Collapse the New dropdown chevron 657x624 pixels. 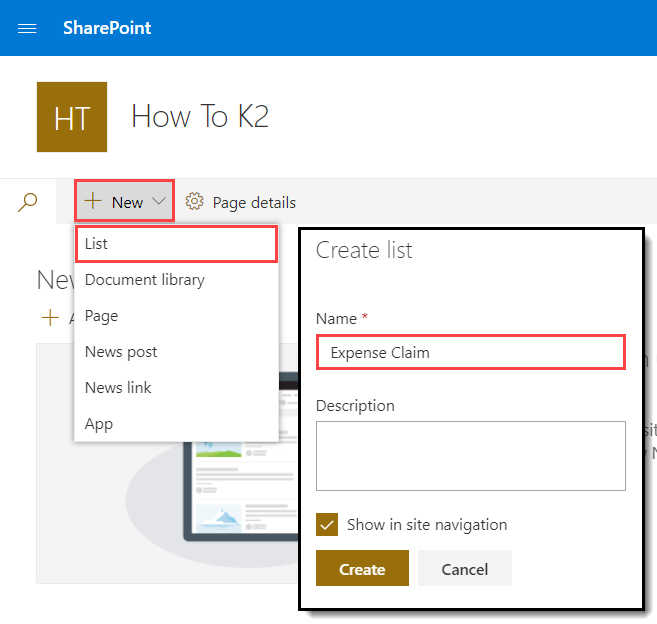(159, 201)
